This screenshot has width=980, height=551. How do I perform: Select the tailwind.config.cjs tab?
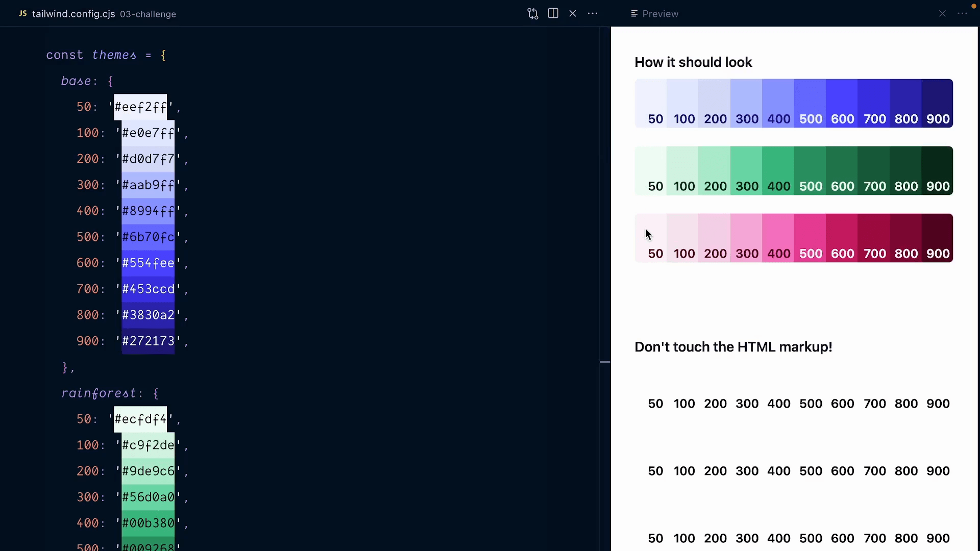point(73,14)
